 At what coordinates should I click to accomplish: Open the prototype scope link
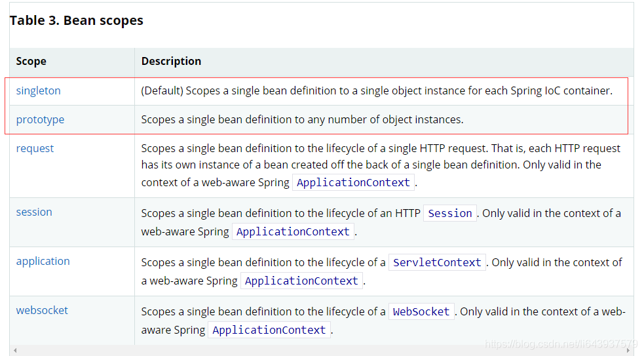pyautogui.click(x=40, y=120)
